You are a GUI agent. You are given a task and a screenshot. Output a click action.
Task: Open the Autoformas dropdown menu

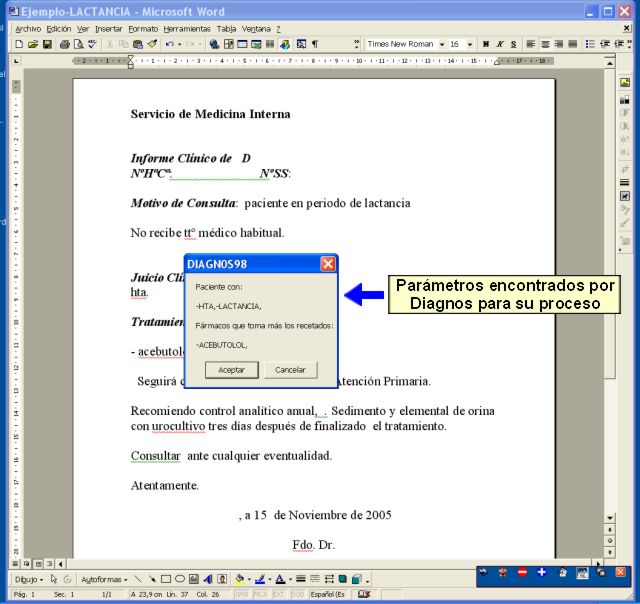104,579
